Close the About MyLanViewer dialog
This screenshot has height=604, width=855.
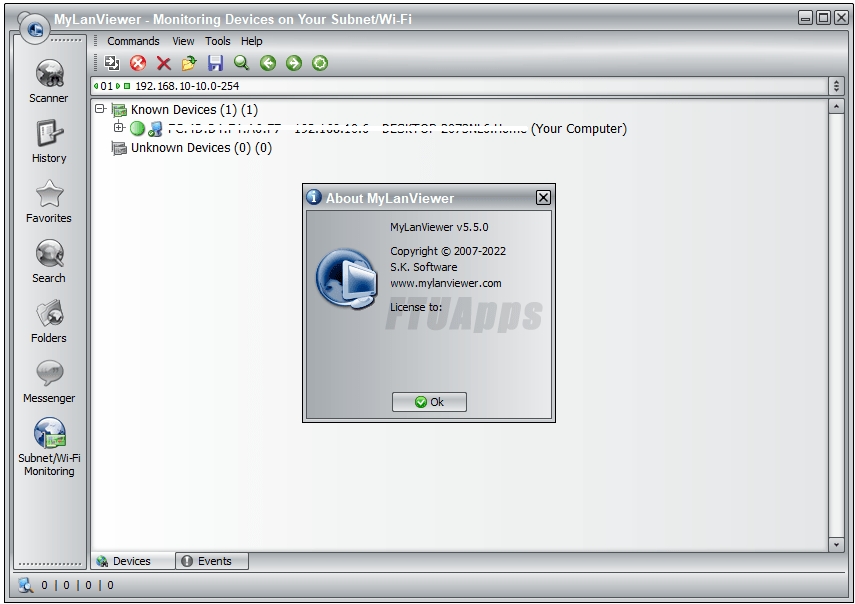tap(543, 197)
